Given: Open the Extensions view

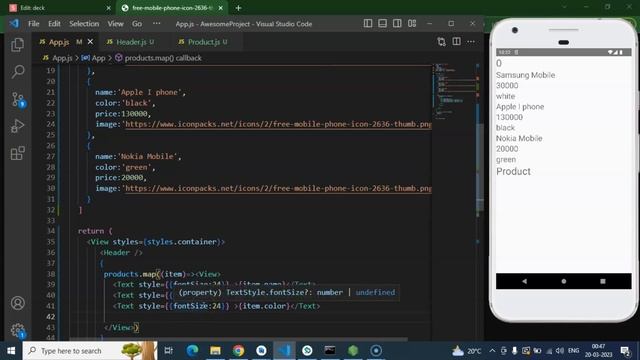Looking at the screenshot, I should coord(18,153).
